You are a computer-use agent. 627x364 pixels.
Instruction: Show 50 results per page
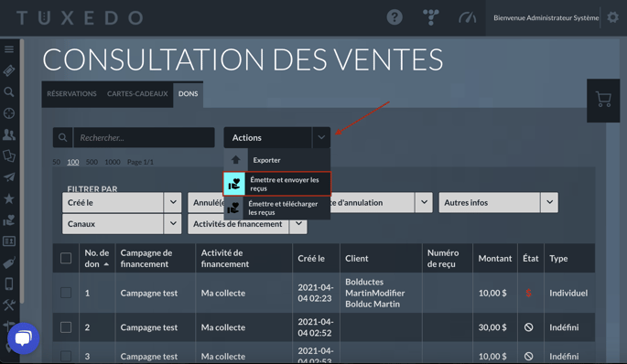pyautogui.click(x=57, y=162)
